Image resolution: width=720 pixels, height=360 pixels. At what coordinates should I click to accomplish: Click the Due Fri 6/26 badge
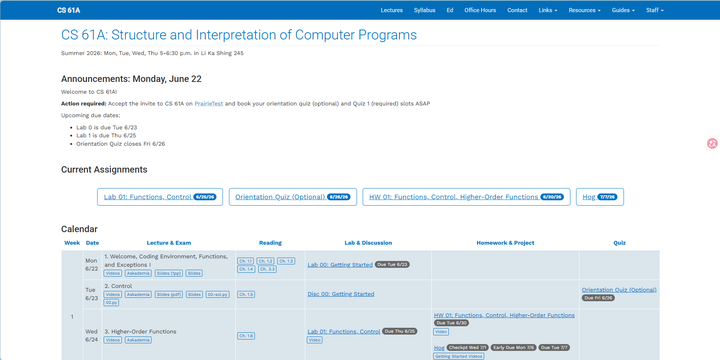point(598,298)
